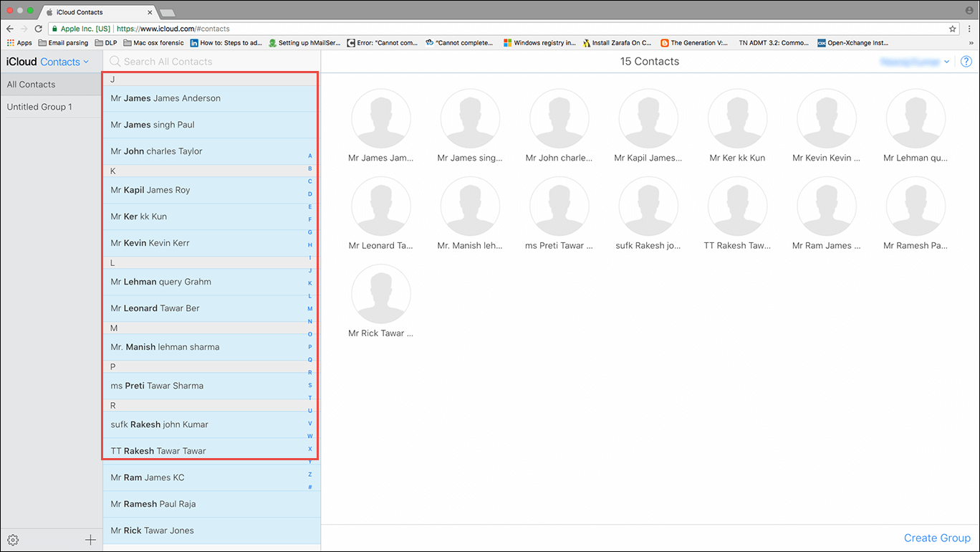Image resolution: width=980 pixels, height=552 pixels.
Task: Jump to letter Z in index
Action: (x=310, y=474)
